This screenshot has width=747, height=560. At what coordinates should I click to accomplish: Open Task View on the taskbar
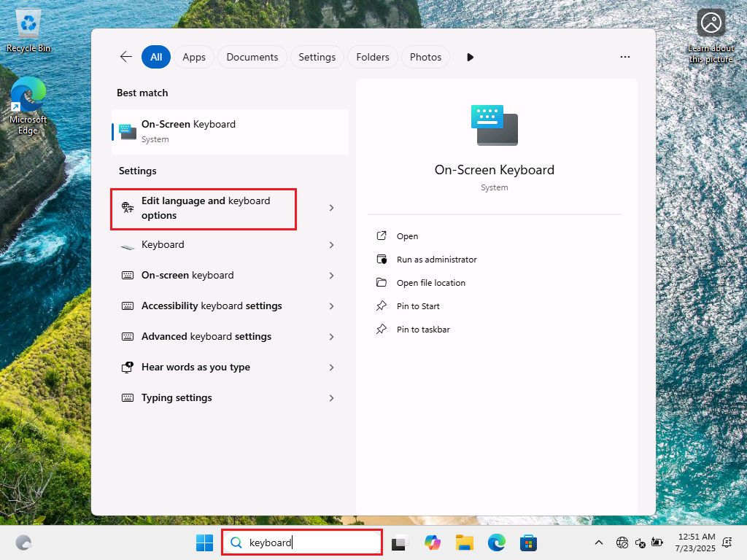coord(400,542)
